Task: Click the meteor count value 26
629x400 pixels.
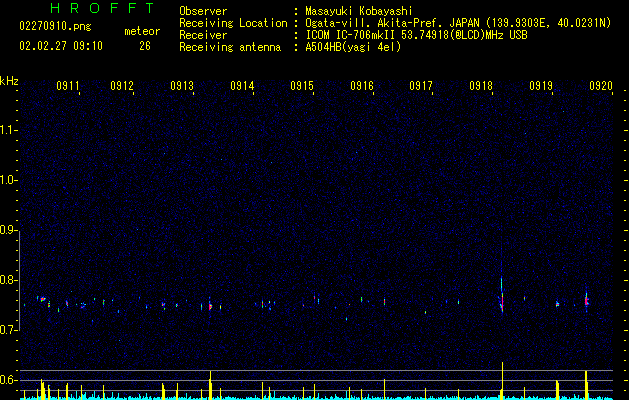Action: pos(145,46)
